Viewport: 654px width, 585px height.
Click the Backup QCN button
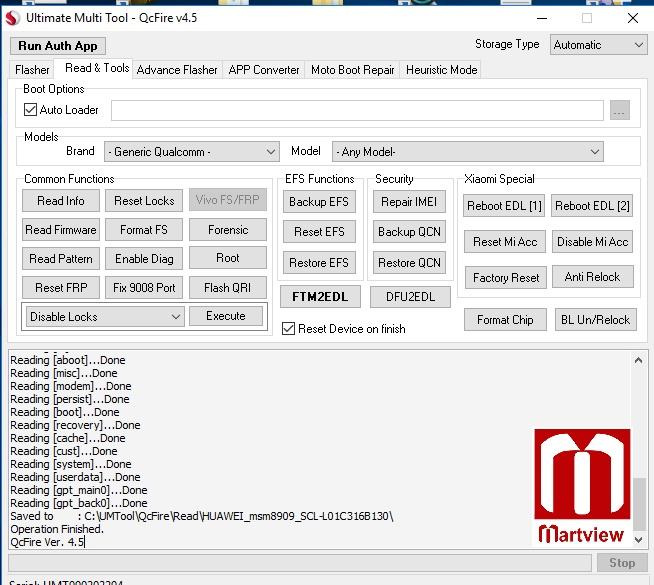coord(409,232)
